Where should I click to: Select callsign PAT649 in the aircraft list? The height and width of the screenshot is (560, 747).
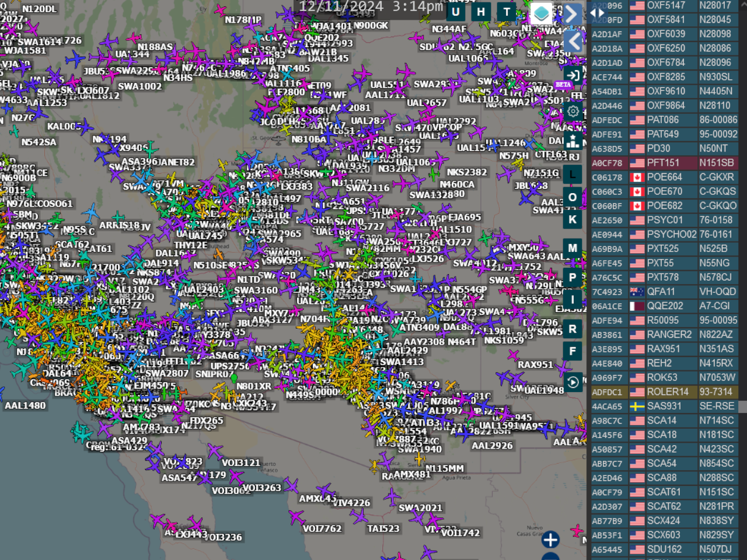663,134
